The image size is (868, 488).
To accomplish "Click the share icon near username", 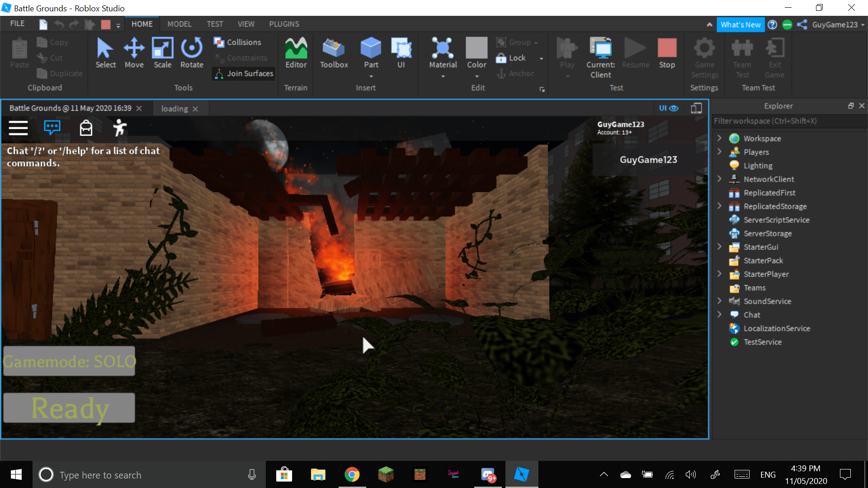I will [802, 24].
